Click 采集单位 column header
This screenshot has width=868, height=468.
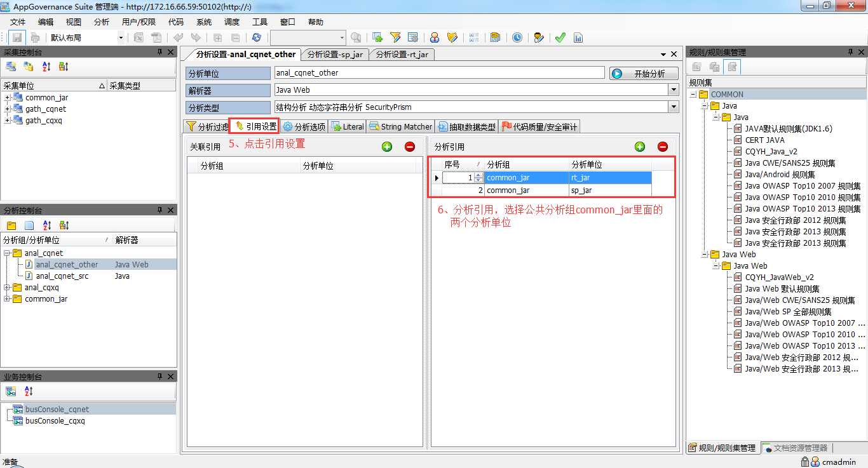tap(53, 86)
